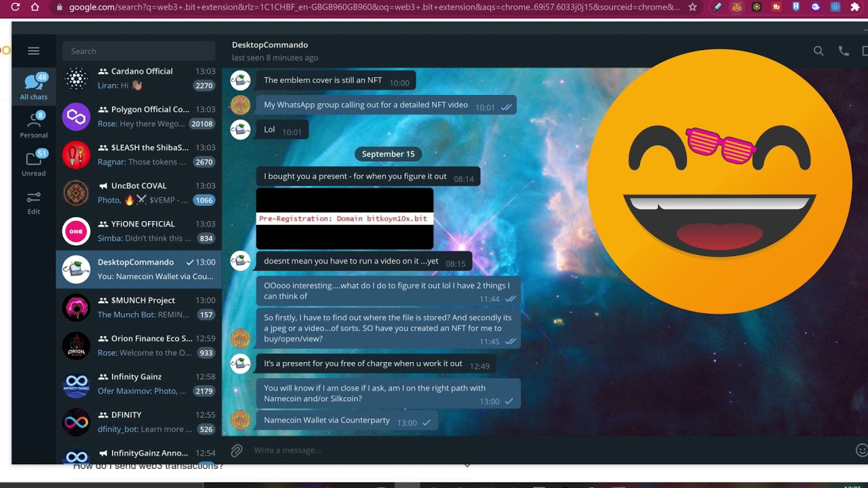Open the Pre-Registration domain image
This screenshot has width=868, height=488.
pos(344,219)
